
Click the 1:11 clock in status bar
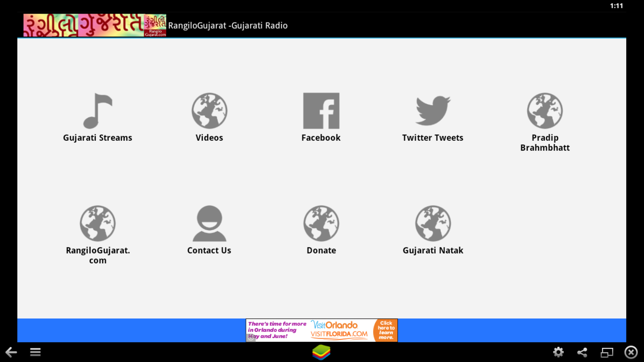(x=616, y=6)
